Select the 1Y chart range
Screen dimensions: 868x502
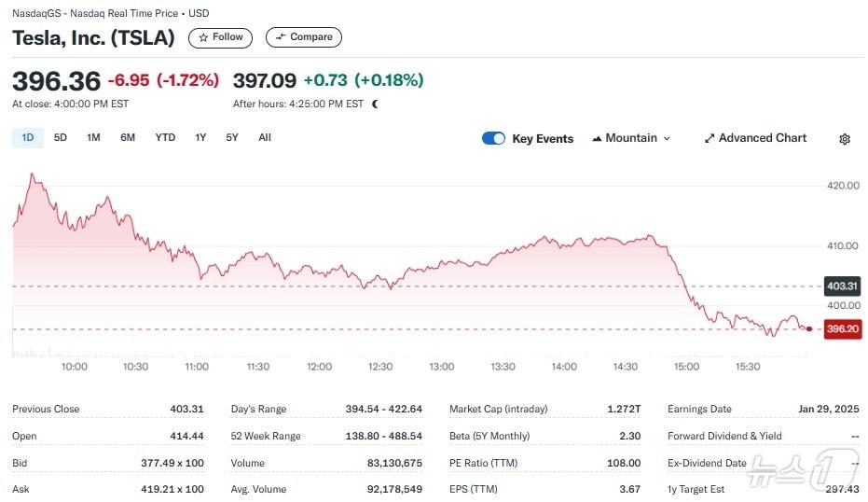pyautogui.click(x=200, y=138)
